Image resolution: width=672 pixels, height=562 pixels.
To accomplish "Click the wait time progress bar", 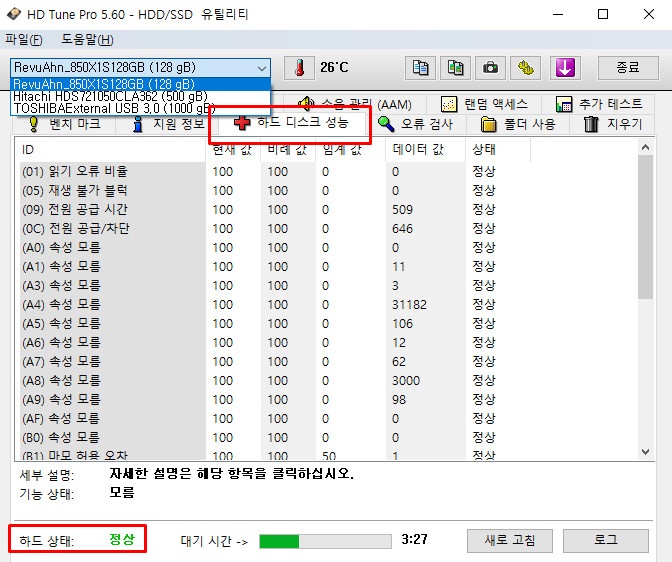I will [x=325, y=541].
